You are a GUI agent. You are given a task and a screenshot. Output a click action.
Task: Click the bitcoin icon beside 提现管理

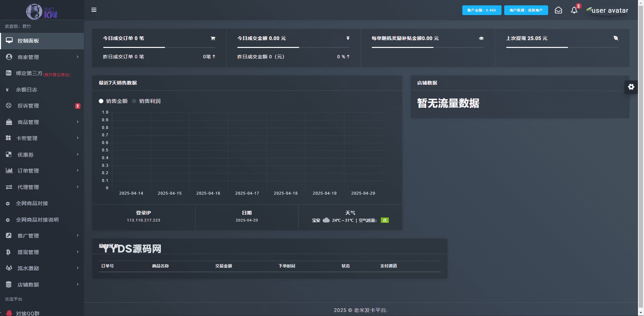8,252
